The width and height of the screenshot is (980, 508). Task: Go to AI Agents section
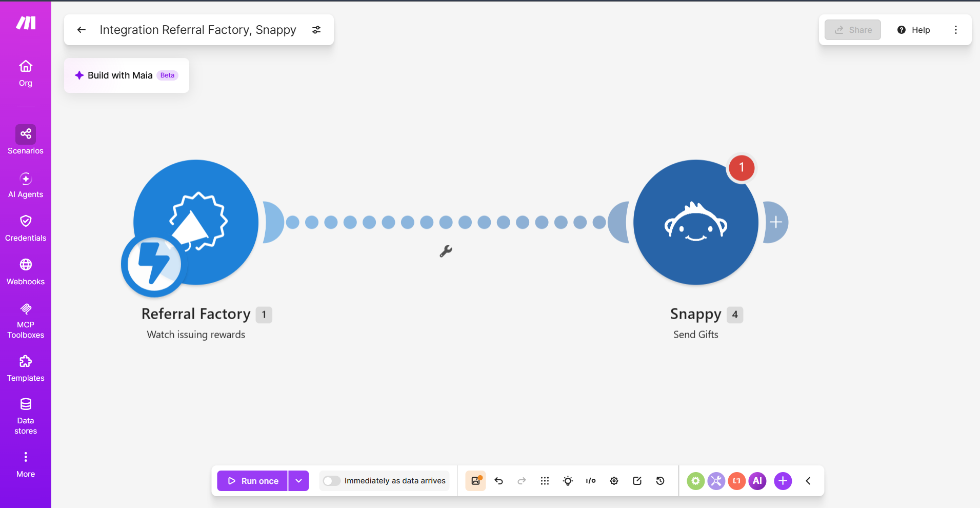pyautogui.click(x=26, y=185)
